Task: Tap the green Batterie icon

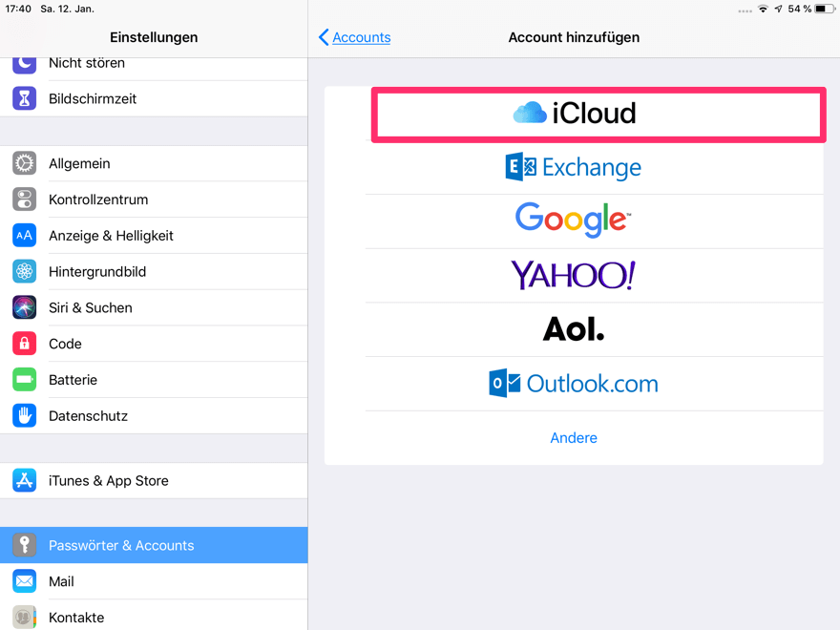Action: (25, 380)
